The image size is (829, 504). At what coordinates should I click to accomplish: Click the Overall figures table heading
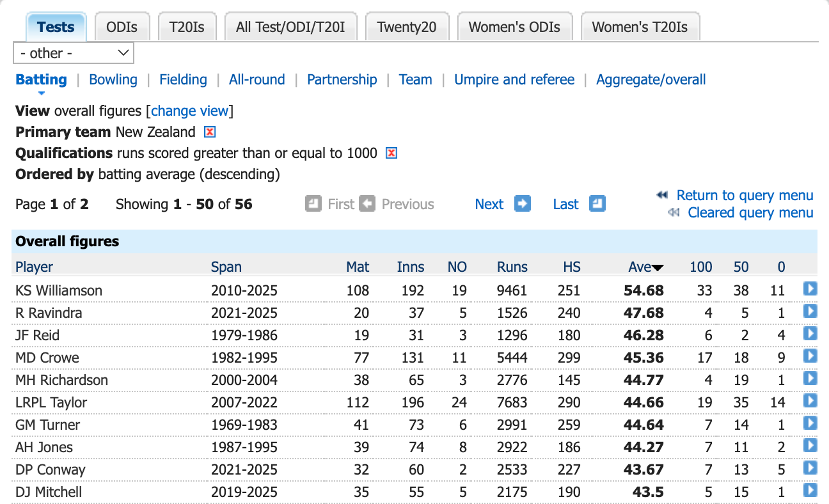click(x=67, y=241)
